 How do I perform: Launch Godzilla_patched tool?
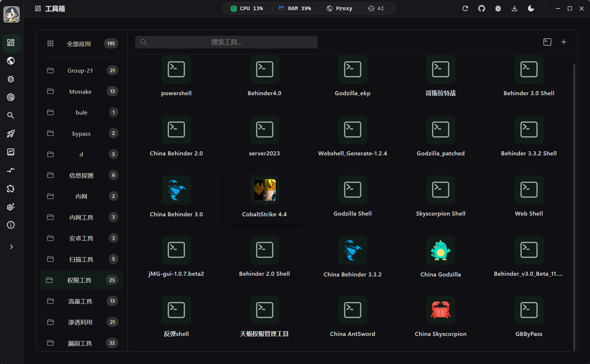tap(441, 137)
